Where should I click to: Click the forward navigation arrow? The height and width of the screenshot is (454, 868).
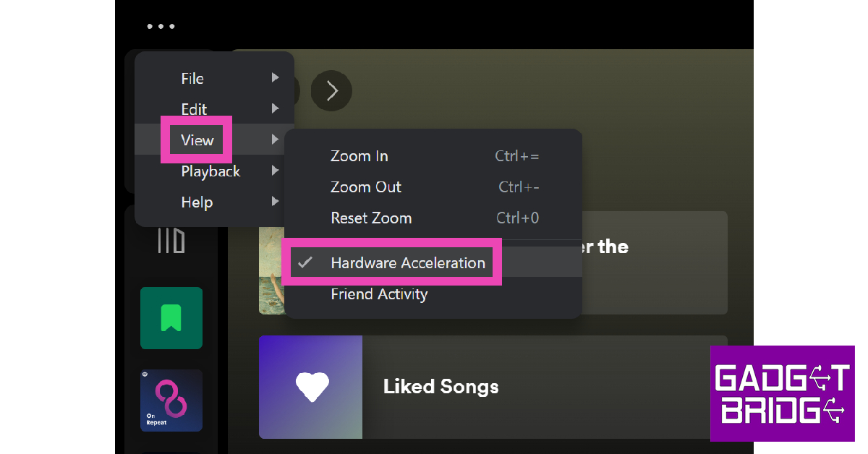click(x=331, y=90)
